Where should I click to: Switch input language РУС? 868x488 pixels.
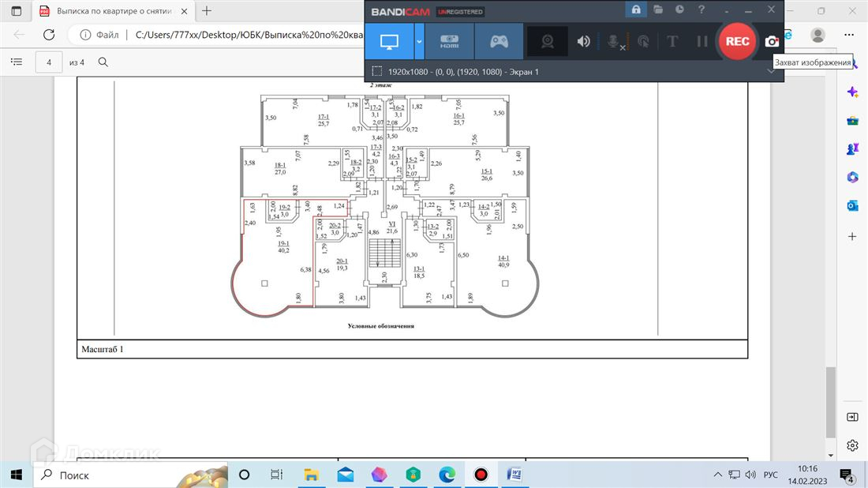coord(771,475)
